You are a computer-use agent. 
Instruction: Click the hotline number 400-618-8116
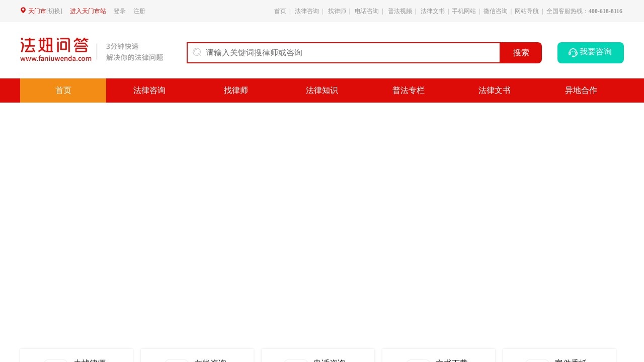click(x=605, y=11)
